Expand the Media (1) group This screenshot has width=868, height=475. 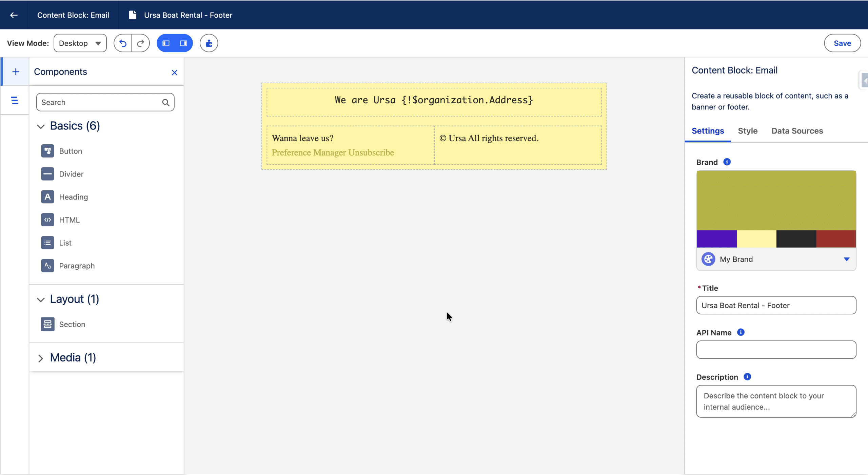pos(41,358)
